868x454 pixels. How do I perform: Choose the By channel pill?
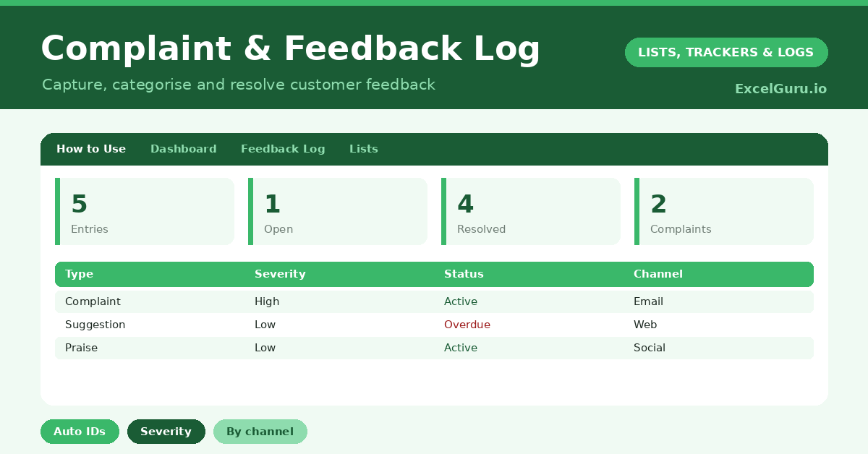point(260,432)
